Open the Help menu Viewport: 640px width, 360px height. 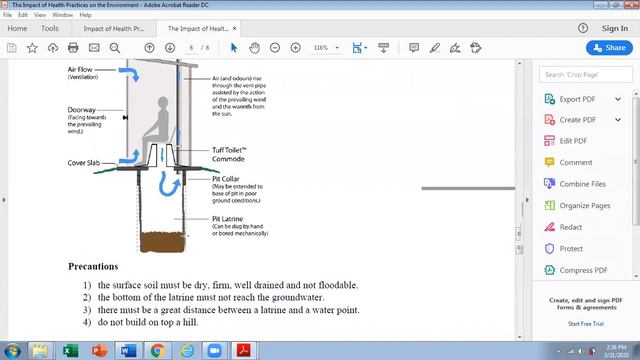(85, 15)
